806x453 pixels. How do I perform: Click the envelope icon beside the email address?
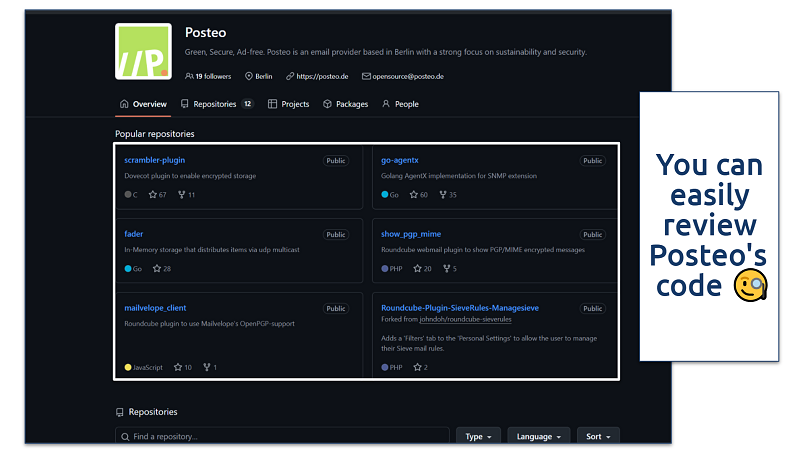pos(366,76)
